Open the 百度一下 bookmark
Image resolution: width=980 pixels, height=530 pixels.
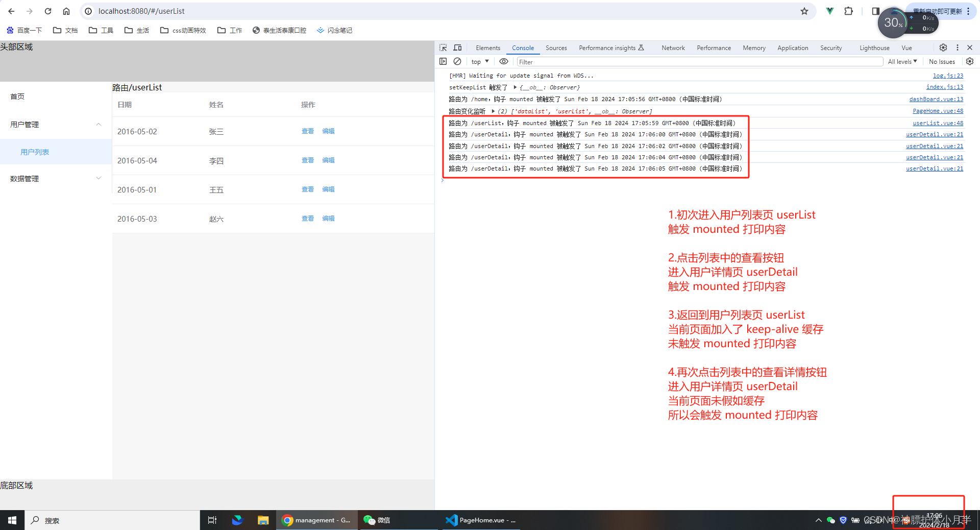24,30
